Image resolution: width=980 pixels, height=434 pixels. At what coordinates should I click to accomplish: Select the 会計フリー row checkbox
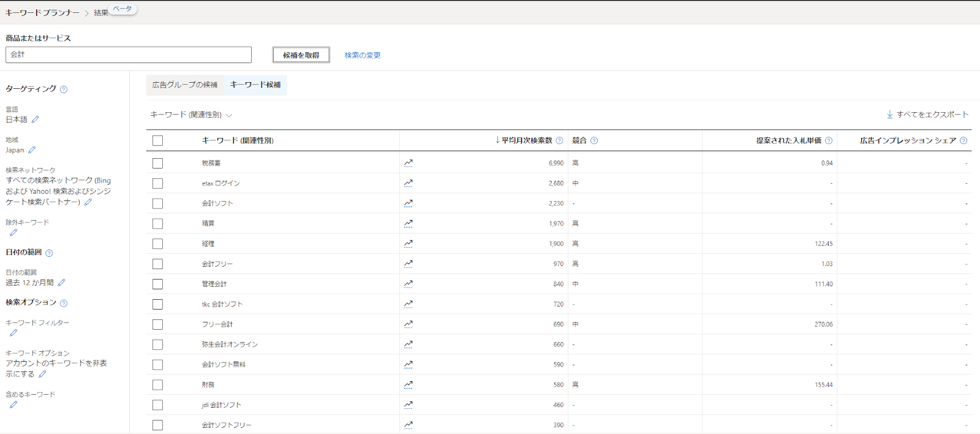coord(157,264)
